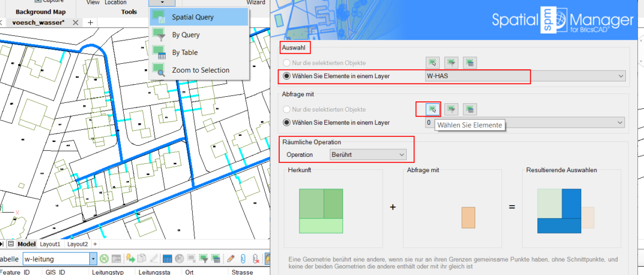644x275 pixels.
Task: Click the select-by-table icon in Abfrage mit
Action: click(x=470, y=109)
